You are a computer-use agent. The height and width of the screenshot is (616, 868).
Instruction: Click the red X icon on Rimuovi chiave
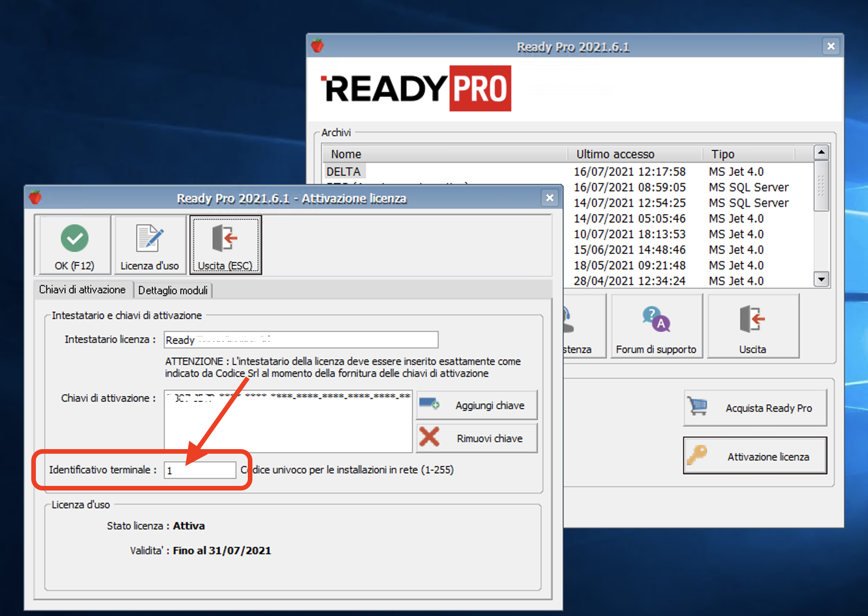[429, 437]
